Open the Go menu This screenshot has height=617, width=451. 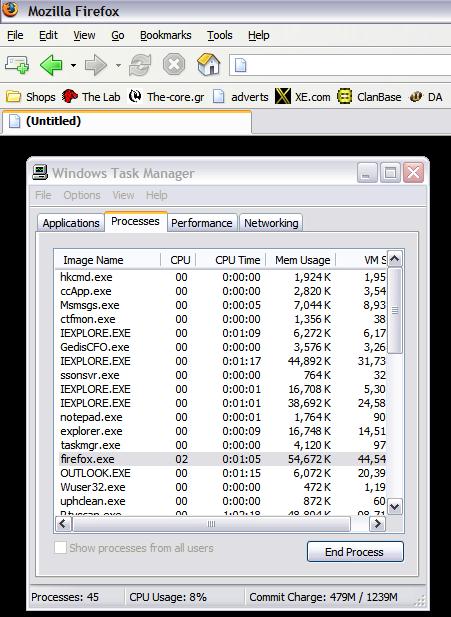point(118,35)
